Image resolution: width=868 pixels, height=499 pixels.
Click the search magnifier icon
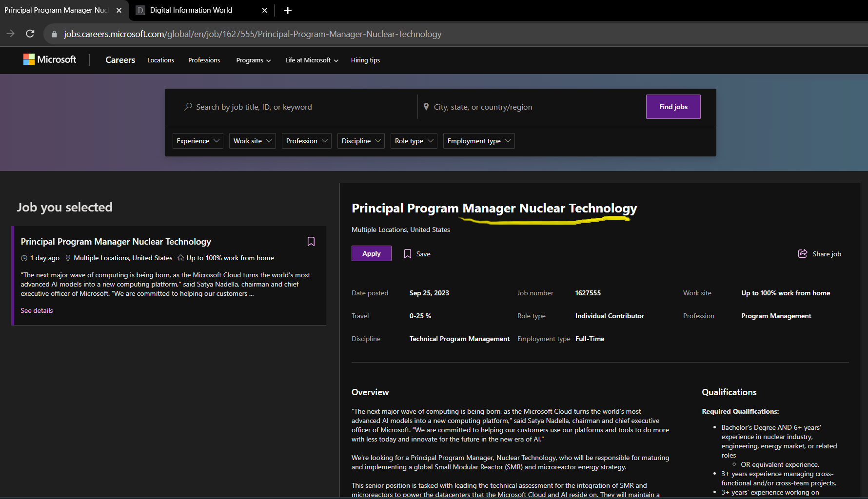point(188,107)
